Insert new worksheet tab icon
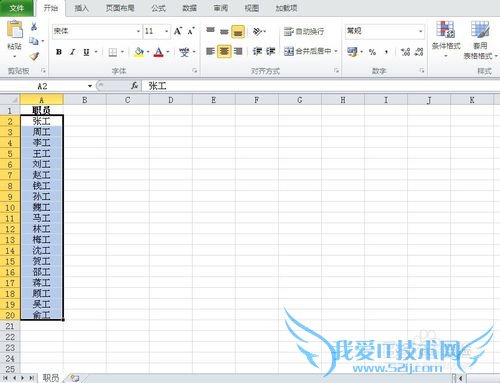The image size is (500, 383). pos(75,378)
